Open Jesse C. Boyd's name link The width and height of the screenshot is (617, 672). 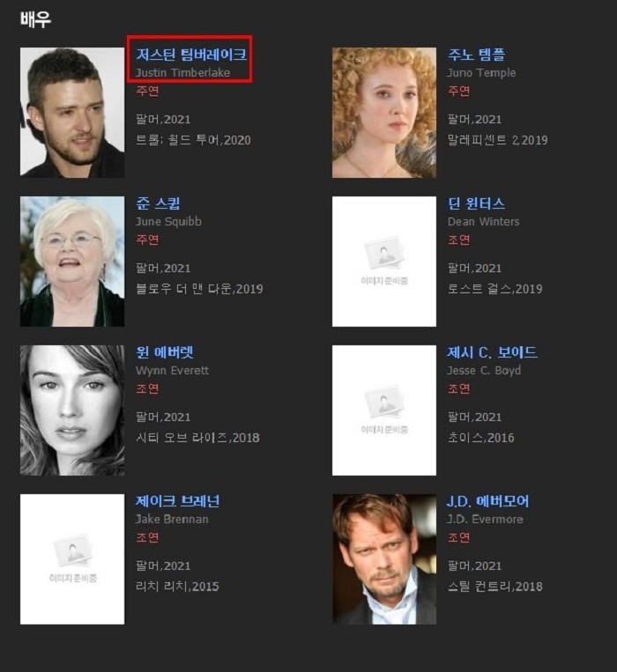pos(492,352)
